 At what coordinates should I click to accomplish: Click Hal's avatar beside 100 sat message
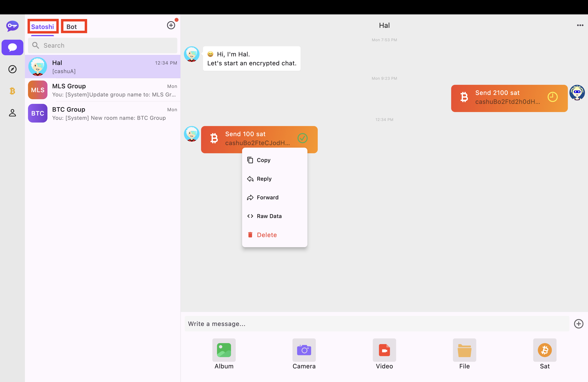point(192,134)
